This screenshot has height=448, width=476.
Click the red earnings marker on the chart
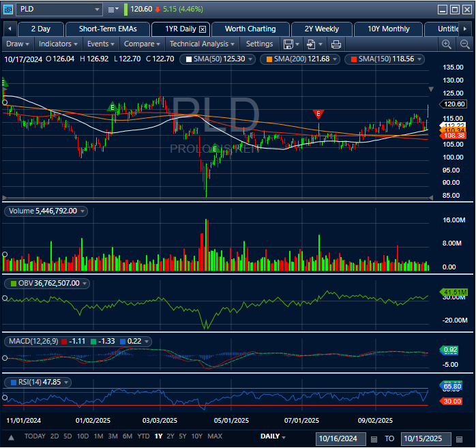point(318,114)
